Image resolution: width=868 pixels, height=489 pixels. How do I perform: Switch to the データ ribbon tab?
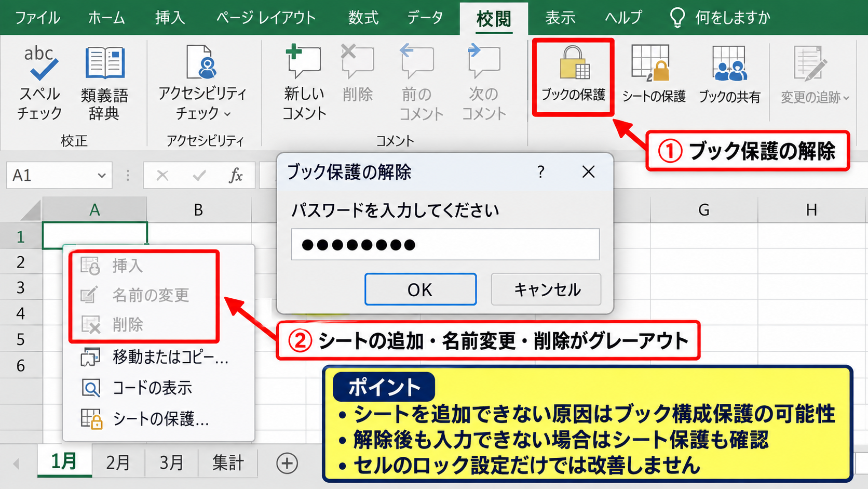425,18
